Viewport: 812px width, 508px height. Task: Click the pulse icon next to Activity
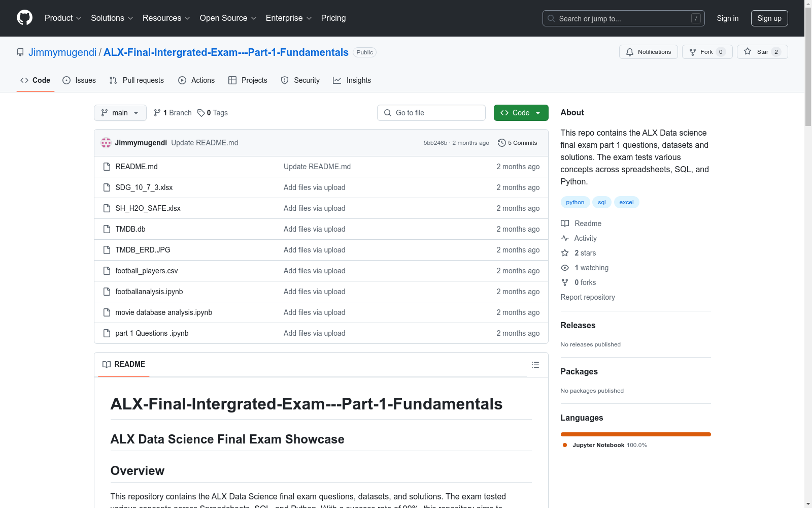[x=565, y=238]
